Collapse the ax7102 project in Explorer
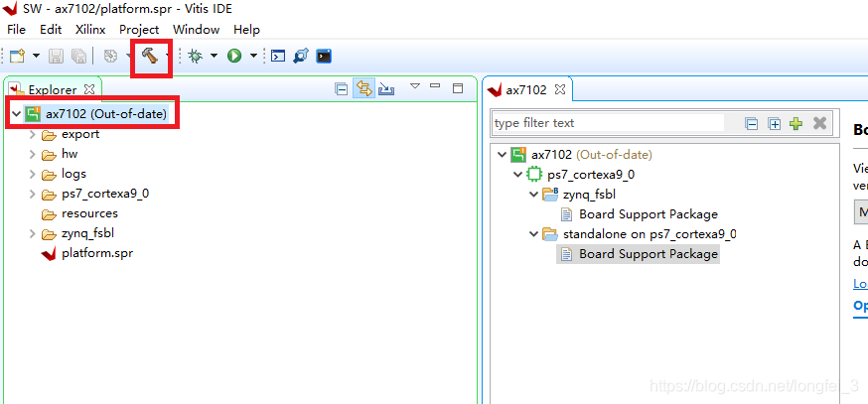 (x=16, y=114)
